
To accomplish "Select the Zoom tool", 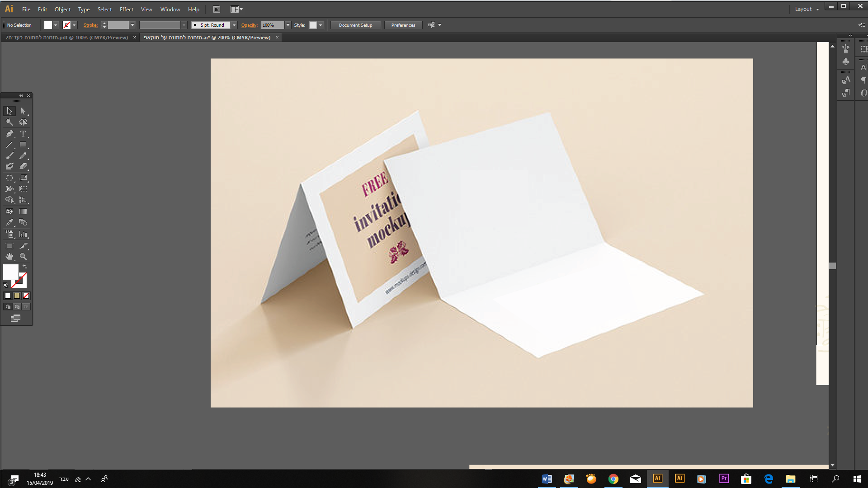I will pyautogui.click(x=24, y=257).
